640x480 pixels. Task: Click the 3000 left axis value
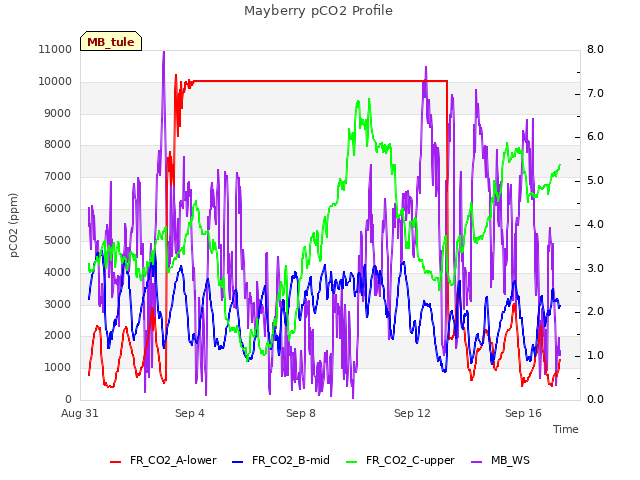click(58, 304)
